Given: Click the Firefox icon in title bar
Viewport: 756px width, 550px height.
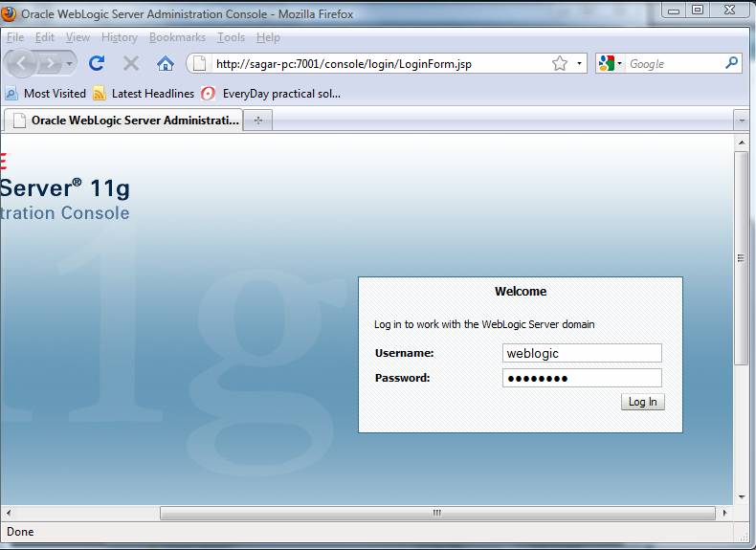Looking at the screenshot, I should click(9, 14).
